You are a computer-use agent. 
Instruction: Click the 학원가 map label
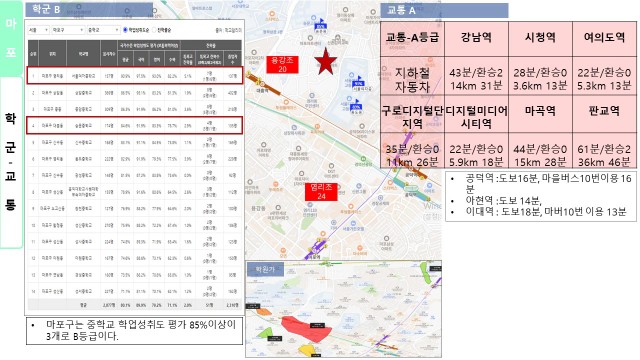point(266,269)
